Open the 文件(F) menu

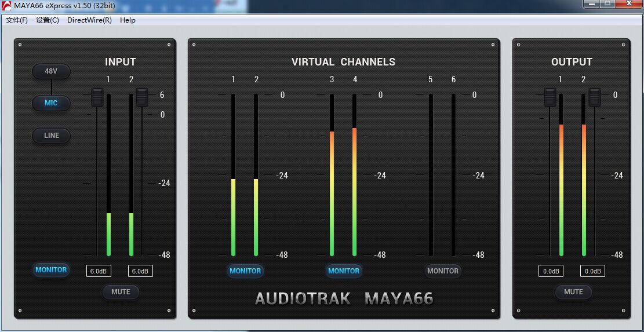point(17,20)
